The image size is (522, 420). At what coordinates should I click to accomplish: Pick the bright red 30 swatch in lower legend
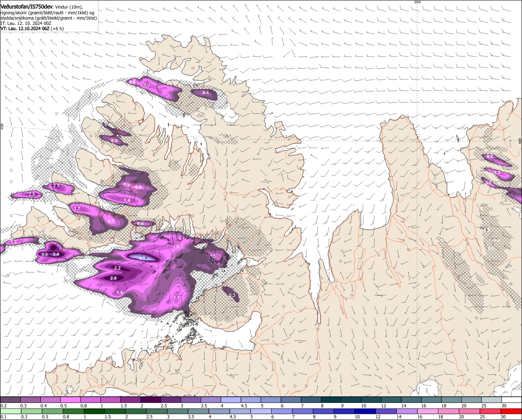coord(511,411)
